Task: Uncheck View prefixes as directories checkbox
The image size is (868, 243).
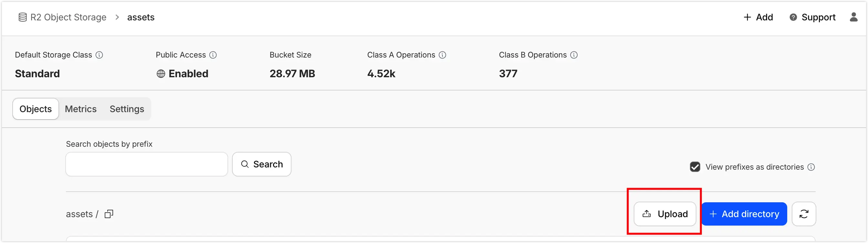Action: click(695, 167)
